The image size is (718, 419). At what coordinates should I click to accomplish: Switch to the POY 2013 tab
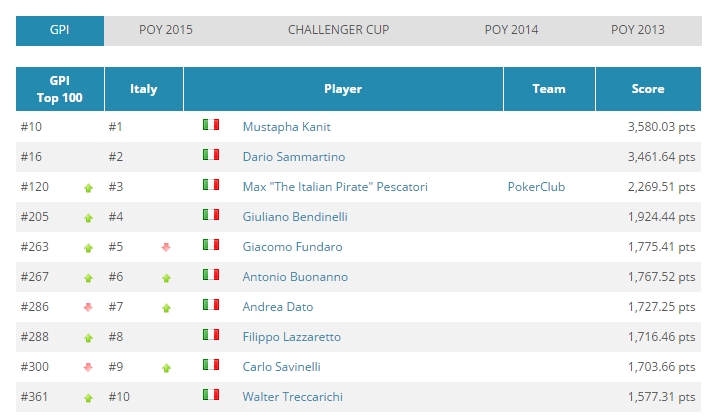tap(637, 30)
